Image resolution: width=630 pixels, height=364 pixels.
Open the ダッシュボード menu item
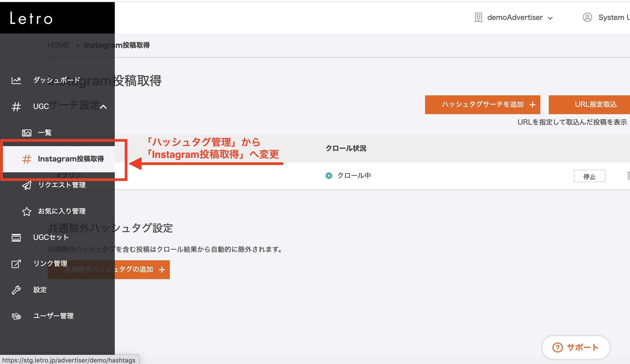click(x=56, y=80)
